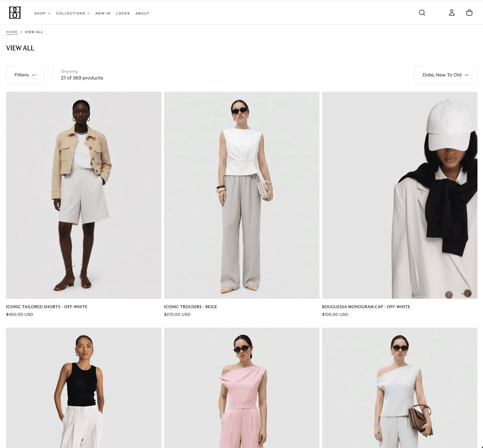Screen dimensions: 483x448
Task: Click the Bouguessa monogram logo
Action: click(15, 13)
